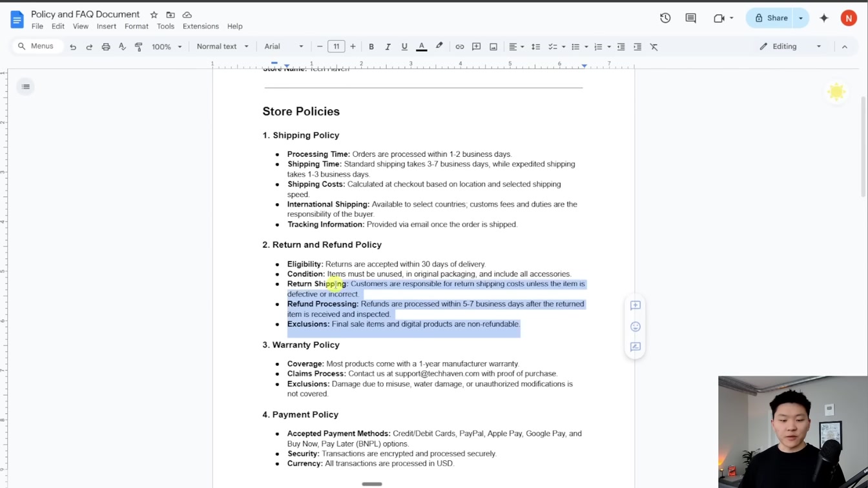Open the text color picker
868x488 pixels.
[422, 46]
